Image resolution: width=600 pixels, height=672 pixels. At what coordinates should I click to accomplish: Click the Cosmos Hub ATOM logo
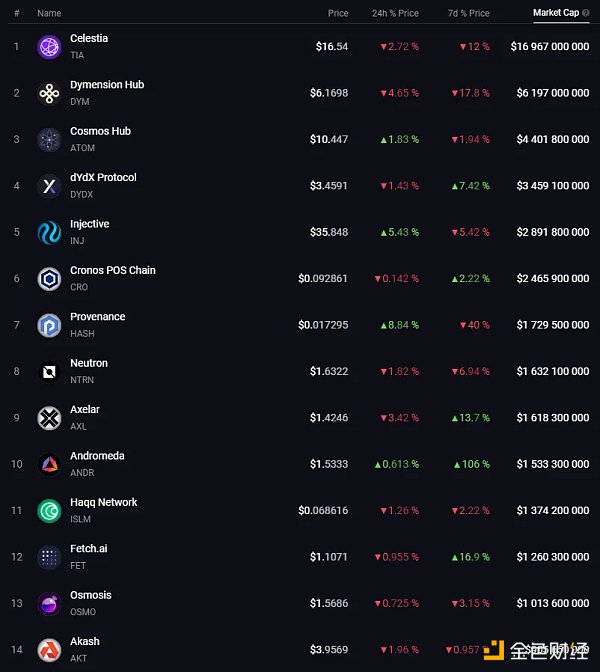(49, 140)
